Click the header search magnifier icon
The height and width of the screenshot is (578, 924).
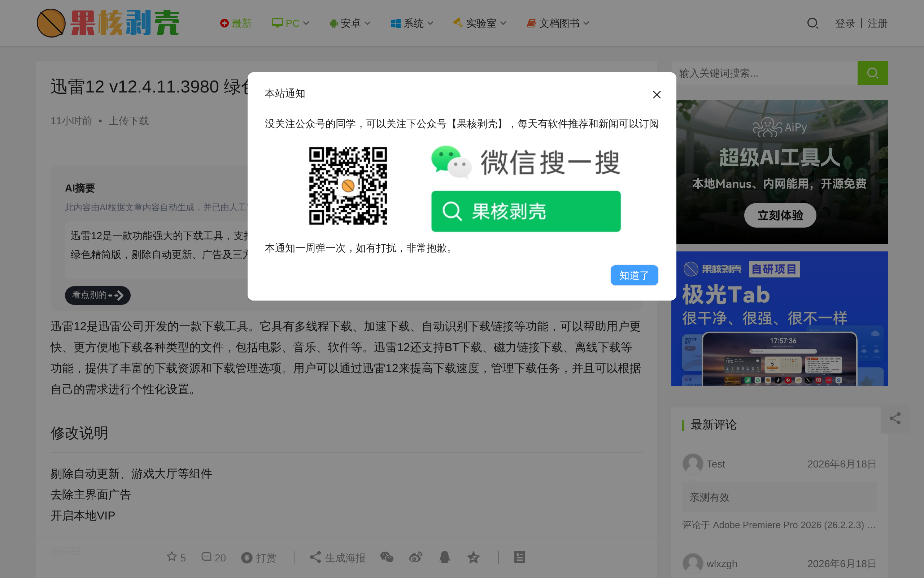click(x=812, y=23)
